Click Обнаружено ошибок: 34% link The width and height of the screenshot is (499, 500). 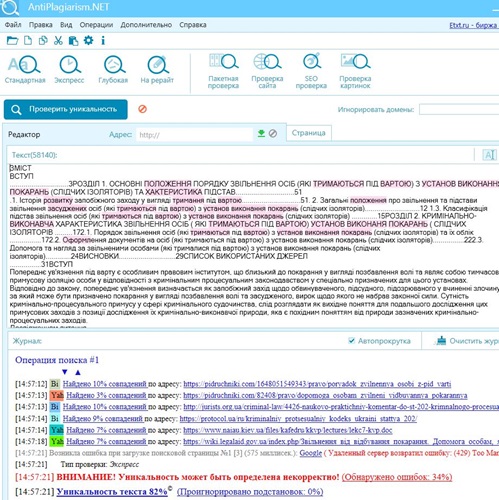397,477
